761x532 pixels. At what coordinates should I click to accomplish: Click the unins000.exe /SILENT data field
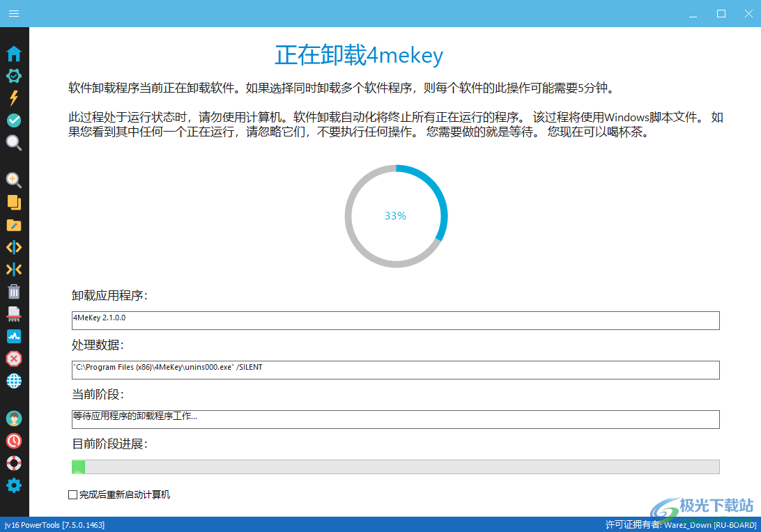(396, 370)
